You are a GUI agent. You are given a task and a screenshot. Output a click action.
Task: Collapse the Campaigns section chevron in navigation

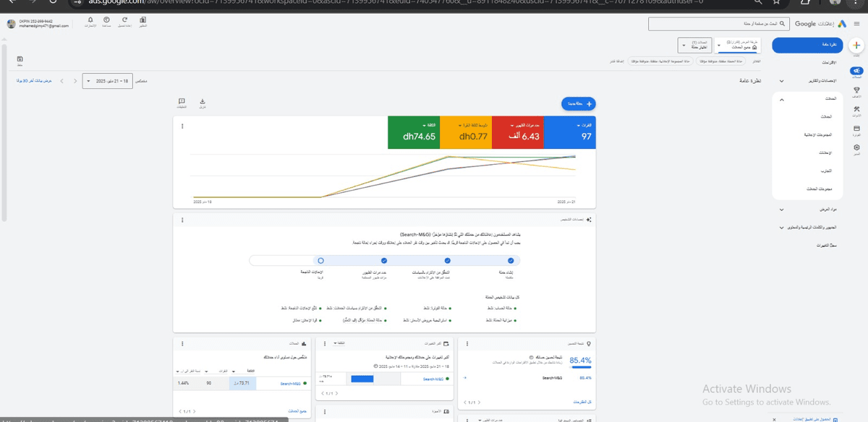point(782,98)
